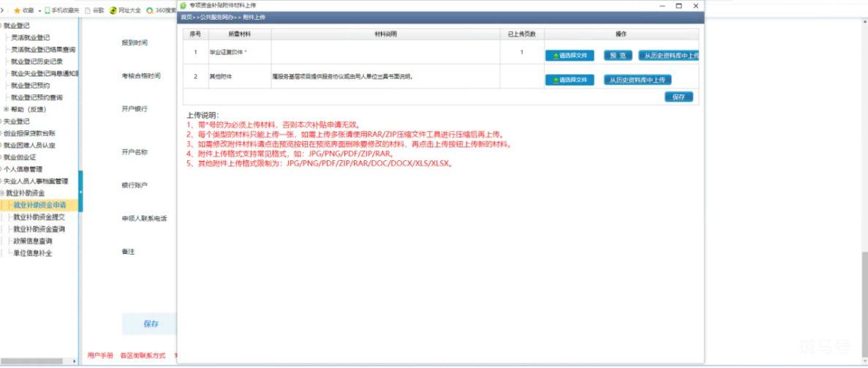Click 开户名称 label on background form
Viewport: 868px width, 368px height.
pos(135,152)
